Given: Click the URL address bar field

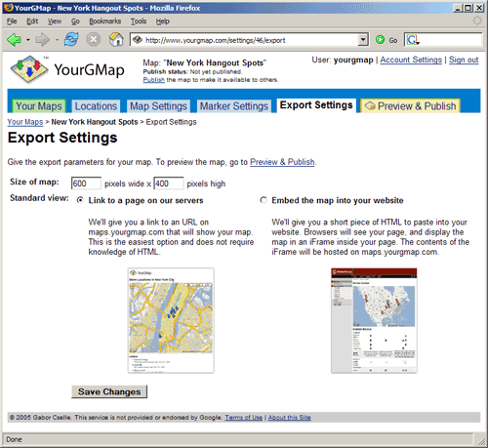Looking at the screenshot, I should (x=249, y=40).
